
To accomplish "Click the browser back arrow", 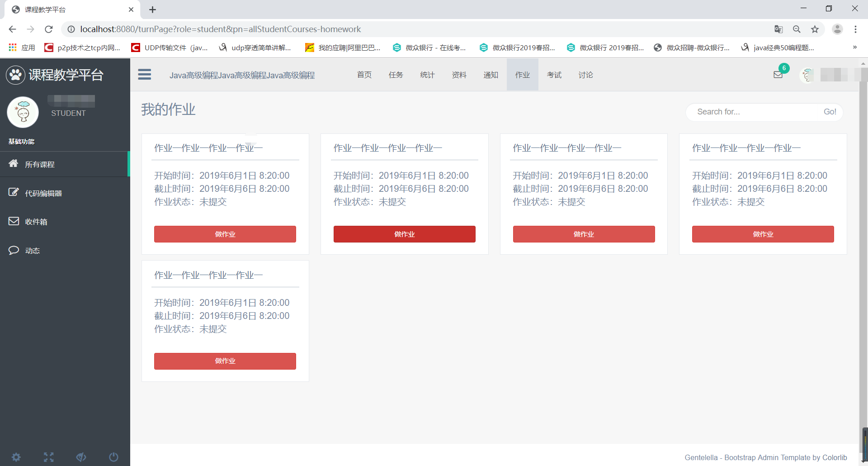I will 12,29.
